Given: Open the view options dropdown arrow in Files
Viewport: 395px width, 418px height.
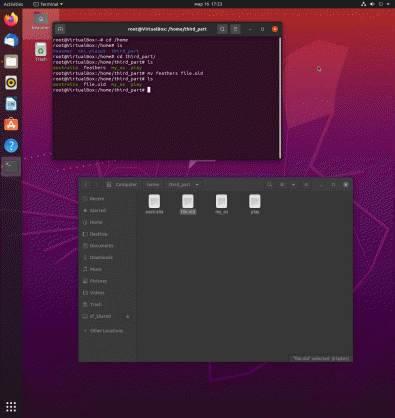Looking at the screenshot, I should point(293,184).
